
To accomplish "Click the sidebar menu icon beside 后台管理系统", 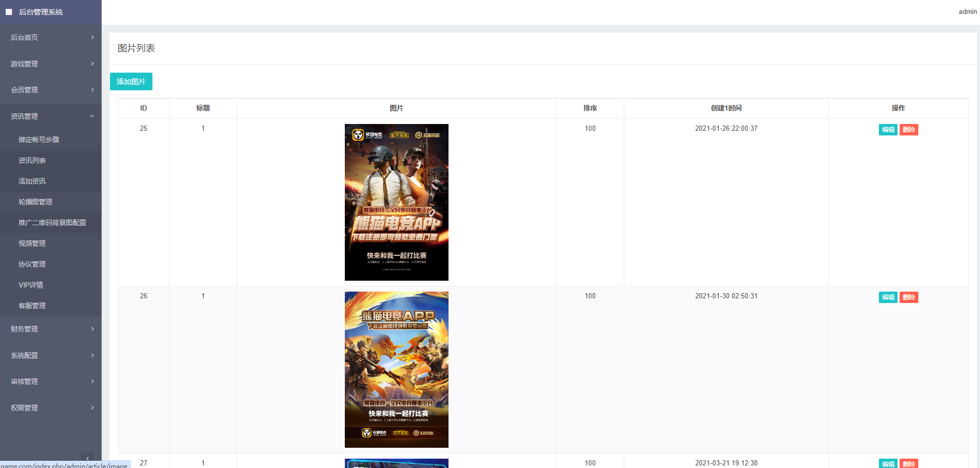I will 9,12.
